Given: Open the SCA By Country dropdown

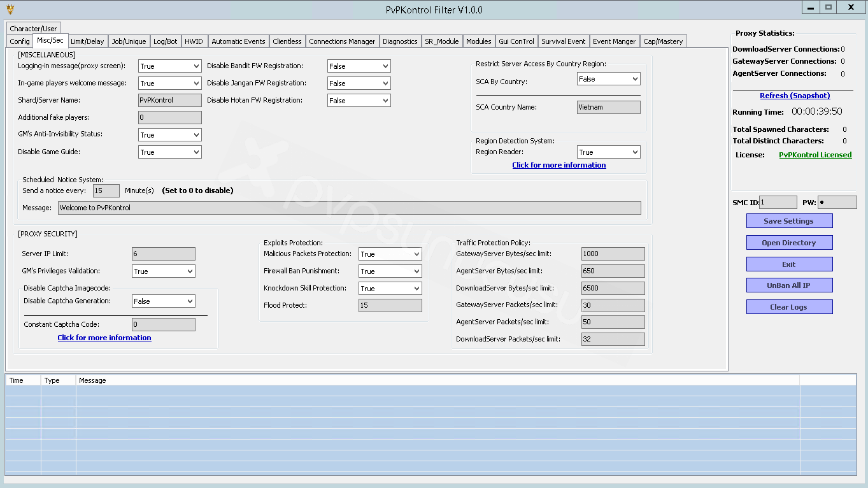Looking at the screenshot, I should click(609, 79).
